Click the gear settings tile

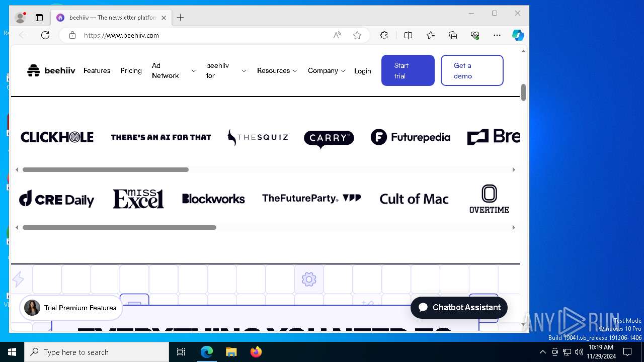click(309, 279)
